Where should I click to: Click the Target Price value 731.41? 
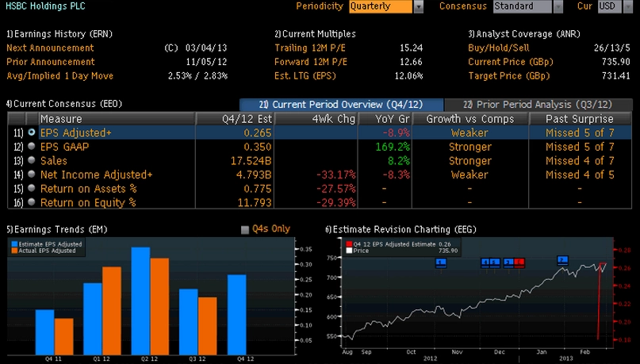[x=616, y=75]
